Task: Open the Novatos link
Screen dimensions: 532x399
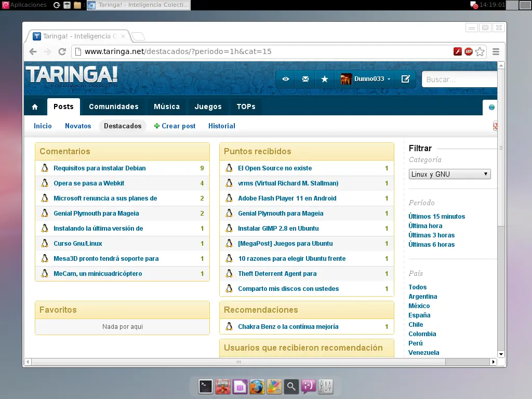Action: coord(78,126)
